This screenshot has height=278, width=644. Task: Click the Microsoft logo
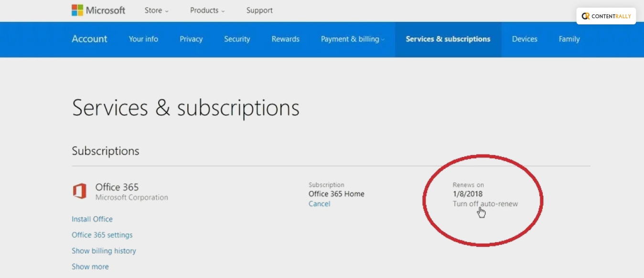pyautogui.click(x=98, y=10)
